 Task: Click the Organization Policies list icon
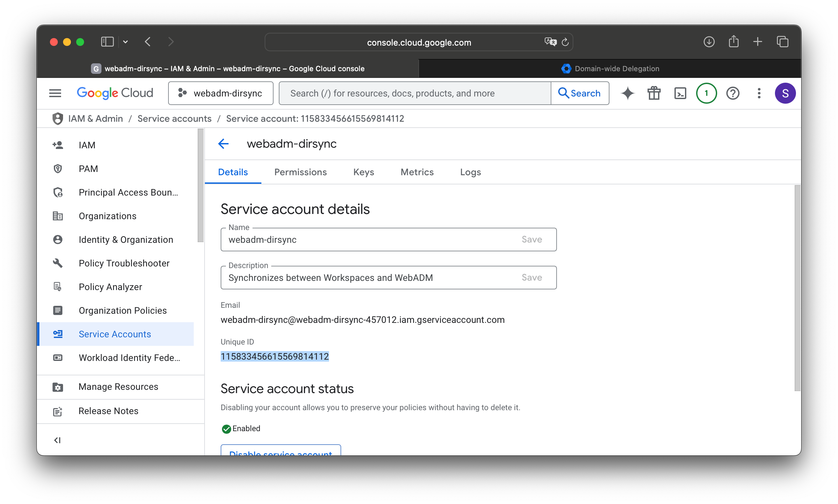58,310
